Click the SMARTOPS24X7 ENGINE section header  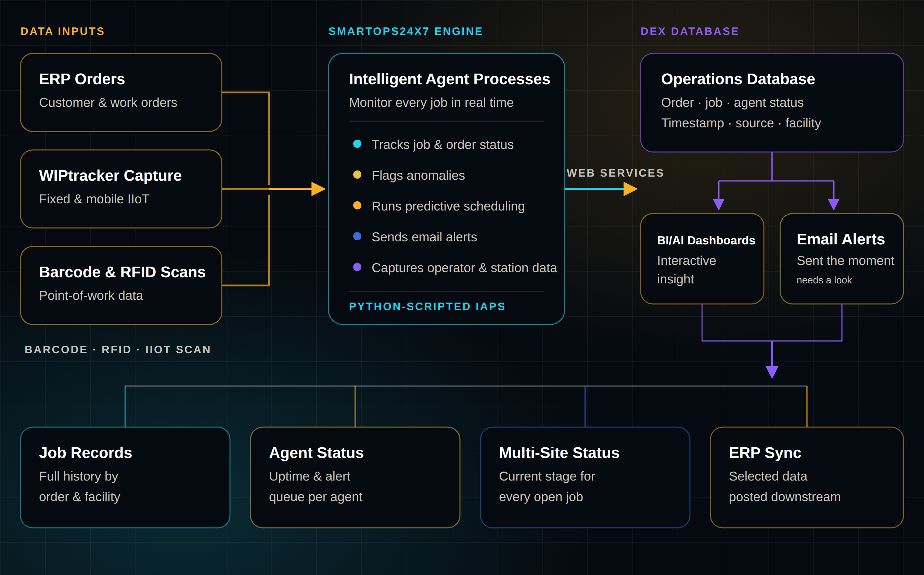pyautogui.click(x=406, y=31)
